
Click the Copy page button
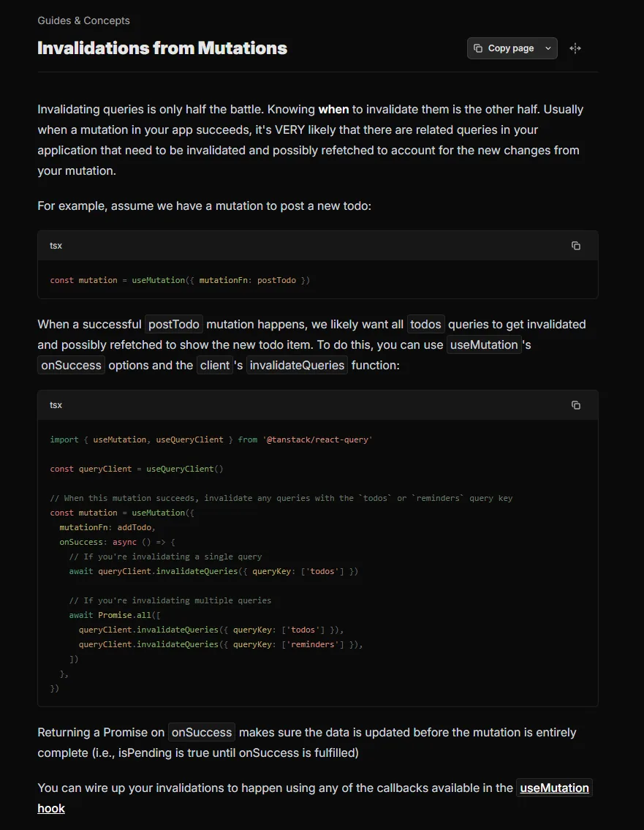tap(504, 48)
